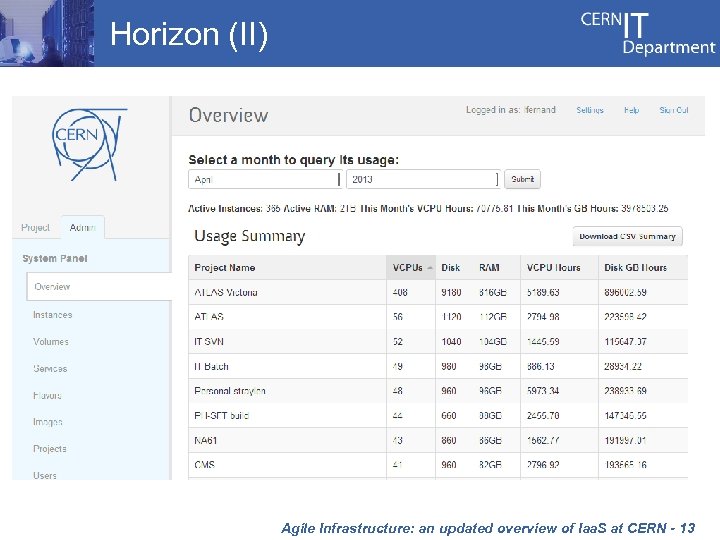Open the year dropdown showing 2013

423,179
